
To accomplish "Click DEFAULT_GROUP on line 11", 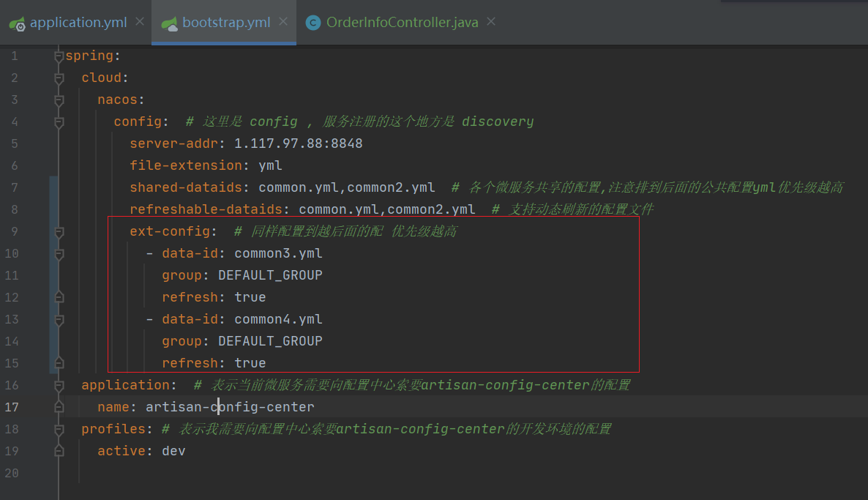I will 270,275.
